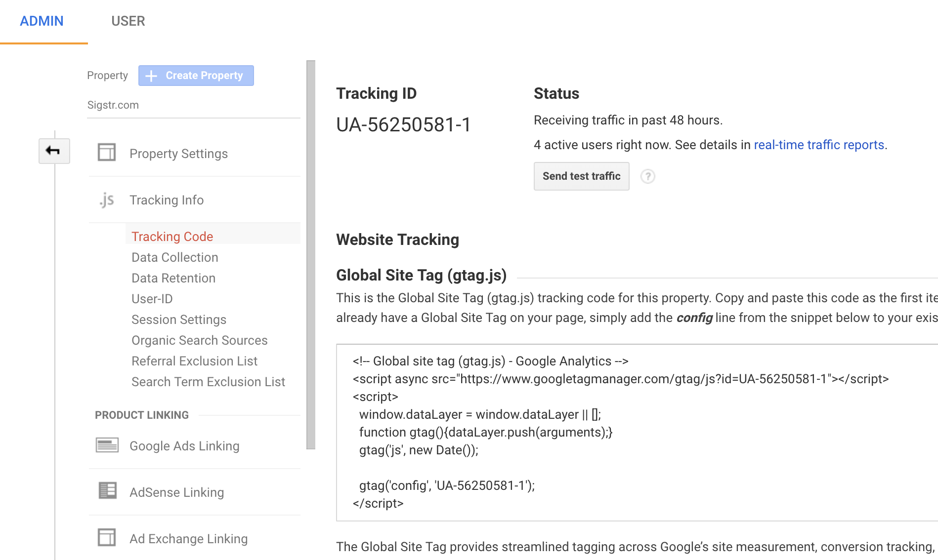The image size is (938, 560).
Task: Open Ad Exchange Linking
Action: 188,539
